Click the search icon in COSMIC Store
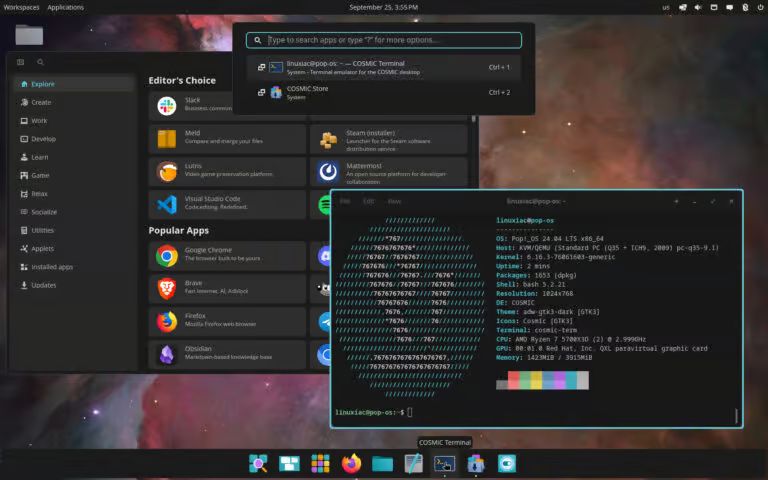Viewport: 768px width, 480px height. [x=40, y=62]
